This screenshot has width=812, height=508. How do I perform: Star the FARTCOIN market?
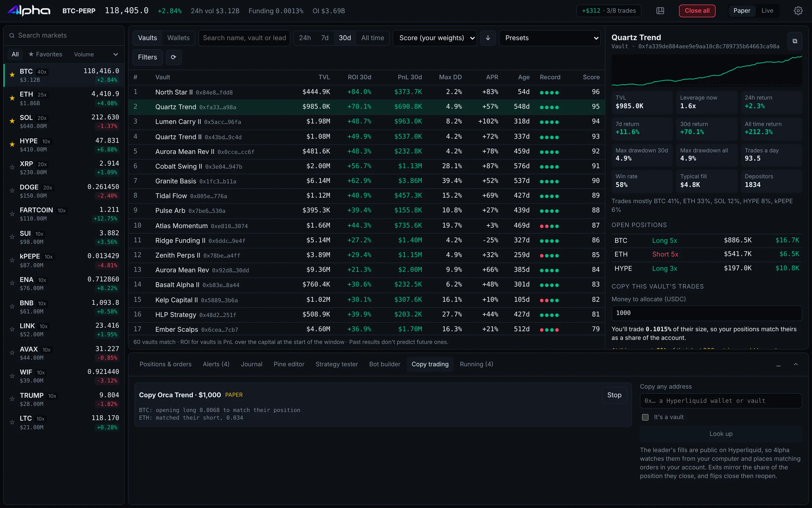tap(12, 214)
